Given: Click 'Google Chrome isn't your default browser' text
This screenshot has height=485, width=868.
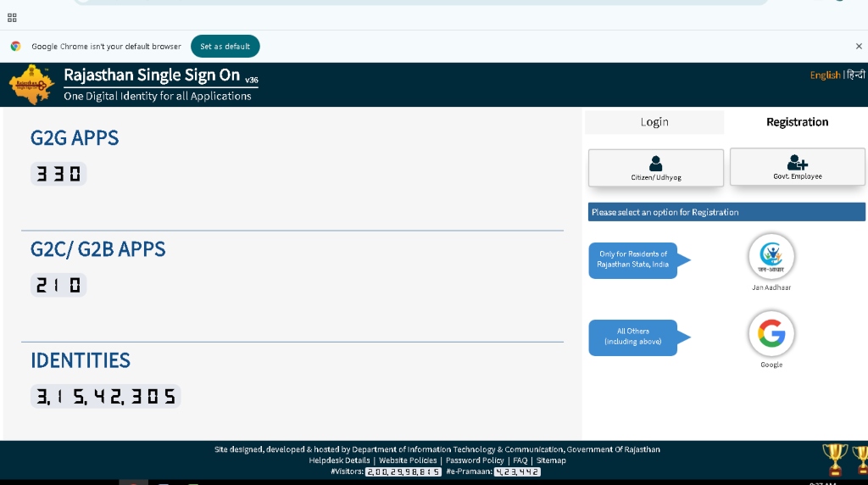Looking at the screenshot, I should click(x=106, y=47).
